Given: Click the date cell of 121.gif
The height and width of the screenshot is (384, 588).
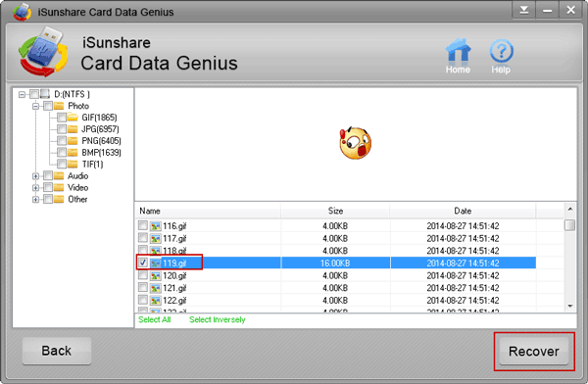Looking at the screenshot, I should (463, 288).
